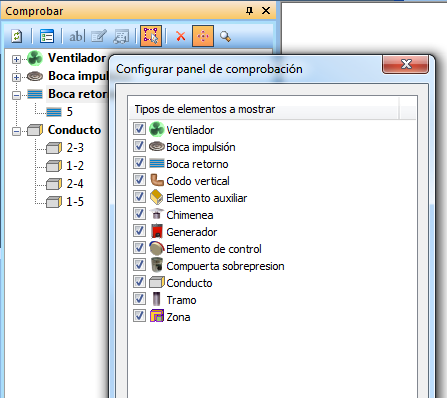
Task: Click the magnifying glass search icon
Action: (225, 36)
